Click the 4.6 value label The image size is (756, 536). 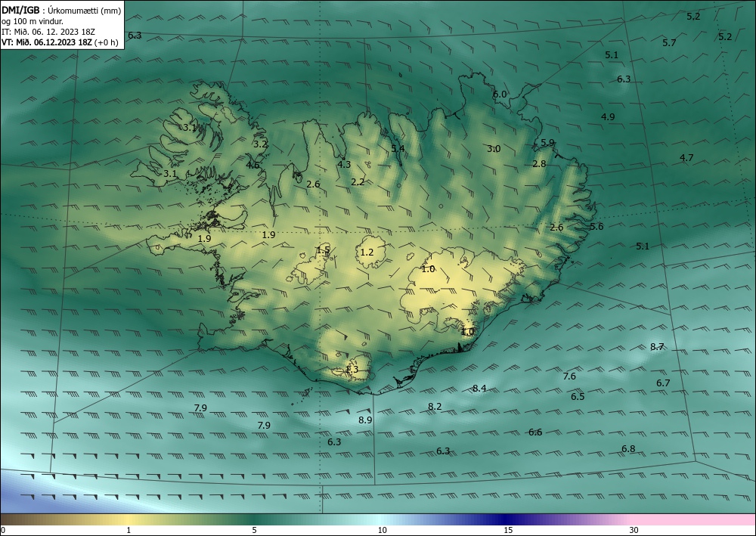click(x=253, y=166)
